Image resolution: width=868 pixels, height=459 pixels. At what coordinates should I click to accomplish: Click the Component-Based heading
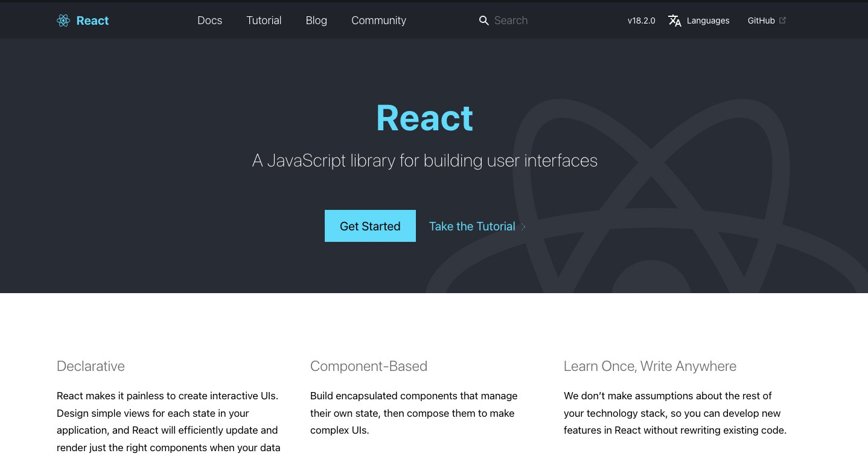point(369,366)
